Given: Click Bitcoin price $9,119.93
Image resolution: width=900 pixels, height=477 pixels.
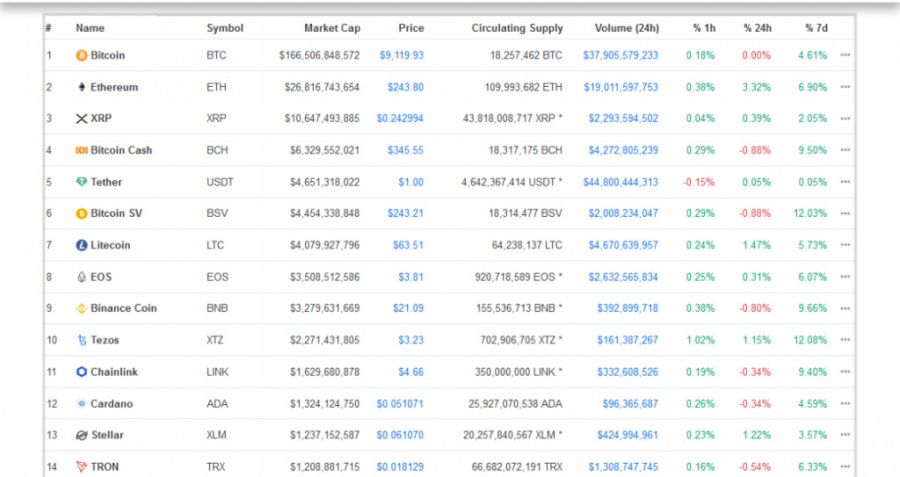Looking at the screenshot, I should pyautogui.click(x=401, y=55).
